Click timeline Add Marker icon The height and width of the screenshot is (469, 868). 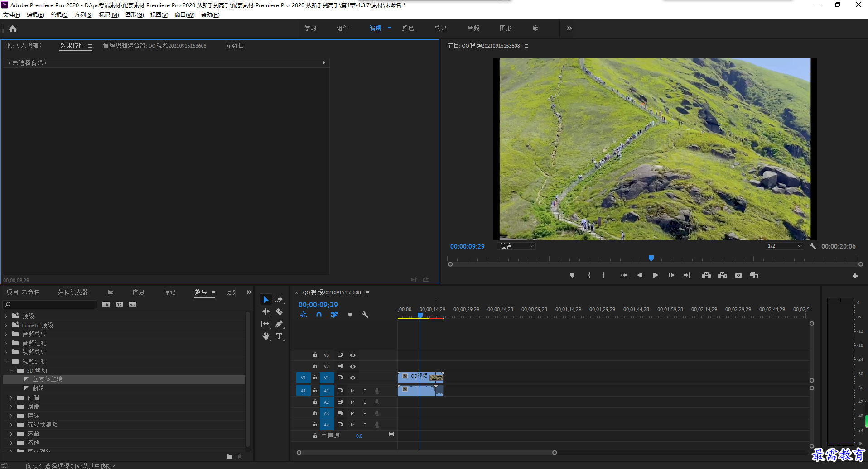point(350,315)
